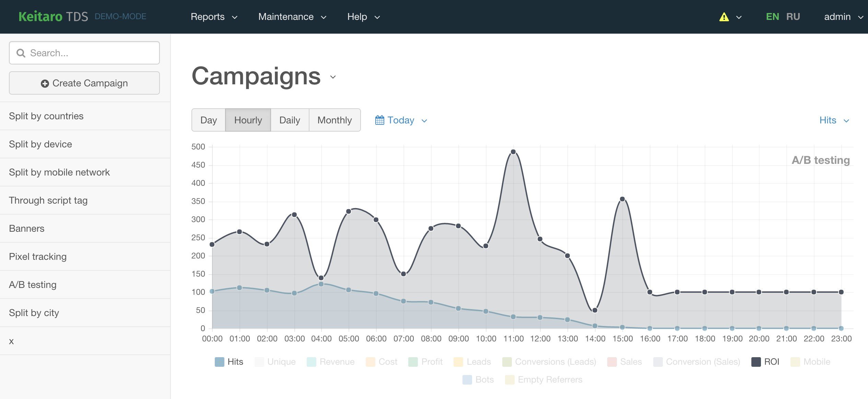This screenshot has width=868, height=399.
Task: Toggle the Hits legend swatch
Action: click(x=219, y=362)
